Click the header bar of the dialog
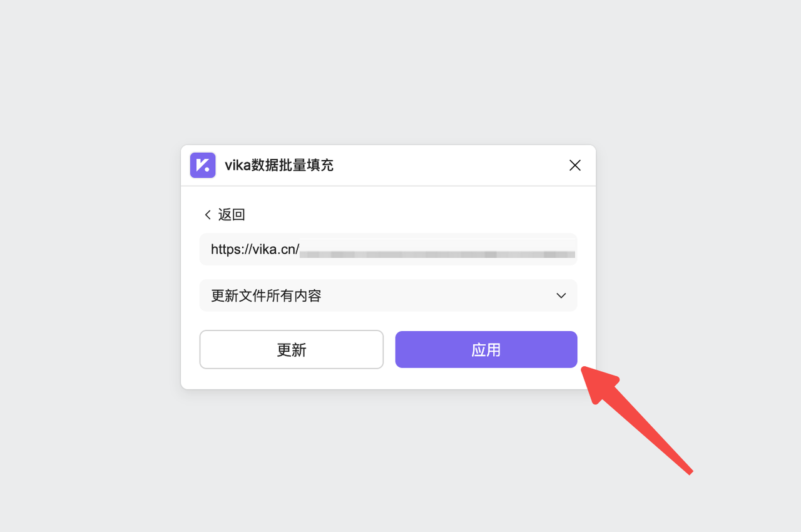This screenshot has height=532, width=801. (x=388, y=165)
